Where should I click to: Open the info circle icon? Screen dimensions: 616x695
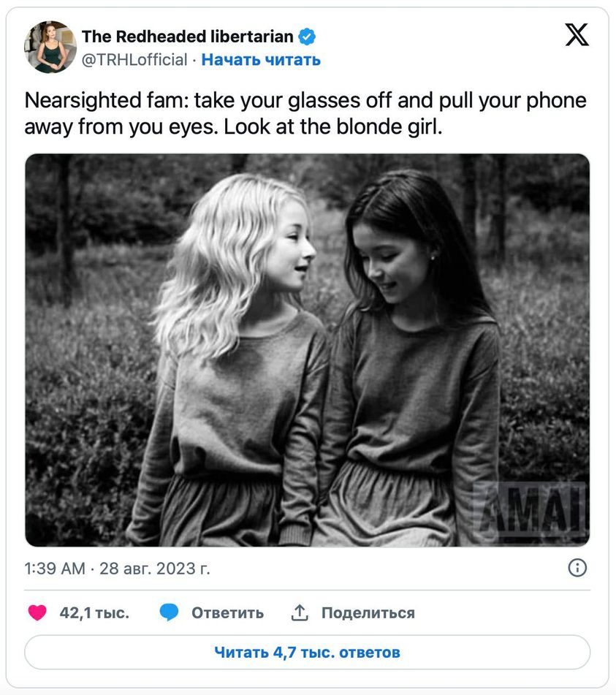pyautogui.click(x=577, y=568)
